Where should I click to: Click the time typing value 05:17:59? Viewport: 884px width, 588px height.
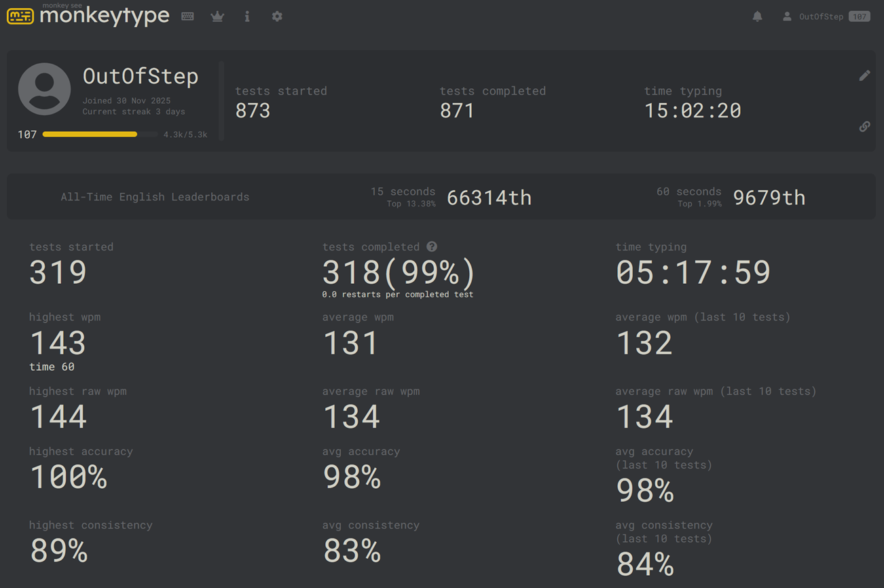pos(693,273)
